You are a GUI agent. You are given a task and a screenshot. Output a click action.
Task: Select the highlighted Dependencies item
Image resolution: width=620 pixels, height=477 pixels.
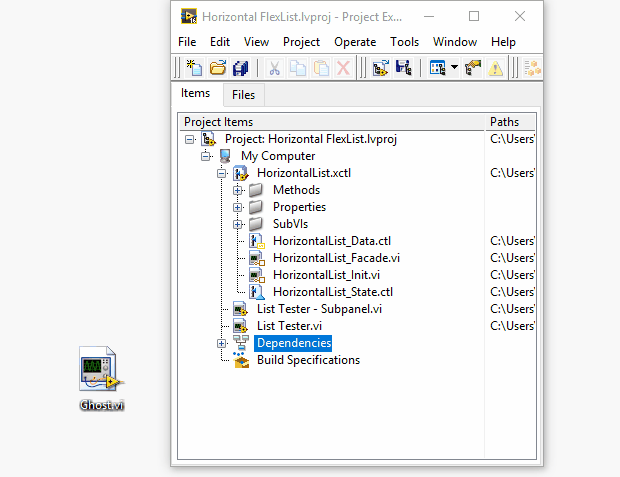(x=293, y=343)
